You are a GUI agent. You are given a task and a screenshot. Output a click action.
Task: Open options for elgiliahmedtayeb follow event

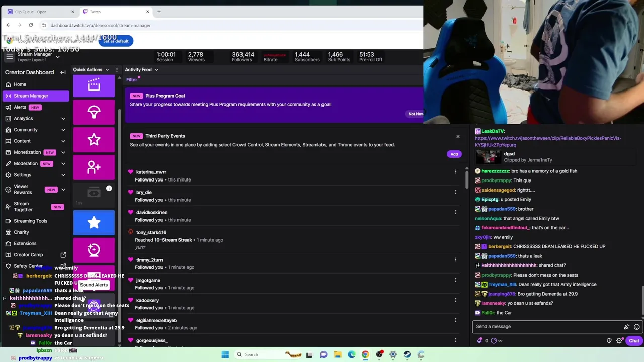(x=456, y=320)
